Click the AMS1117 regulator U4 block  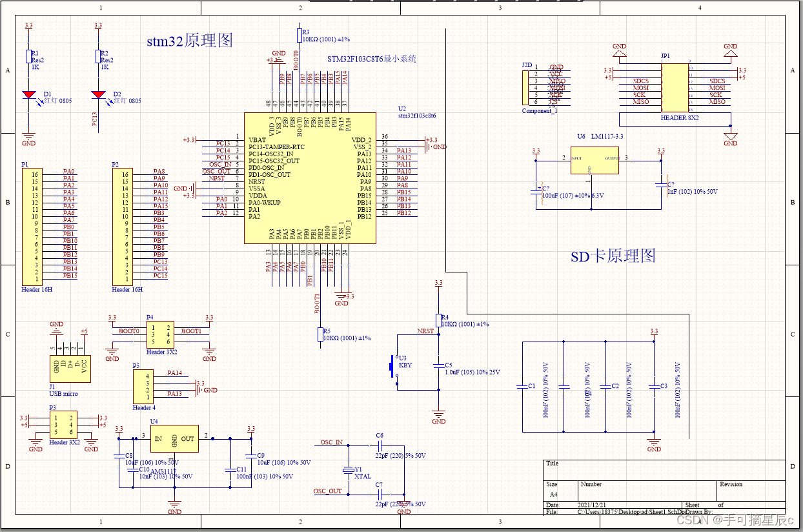pos(174,438)
